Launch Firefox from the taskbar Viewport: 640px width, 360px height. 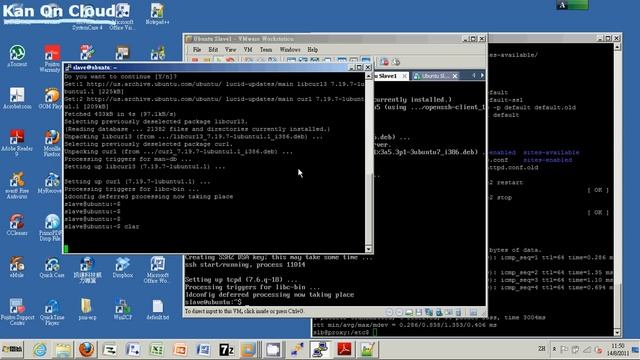click(86, 349)
